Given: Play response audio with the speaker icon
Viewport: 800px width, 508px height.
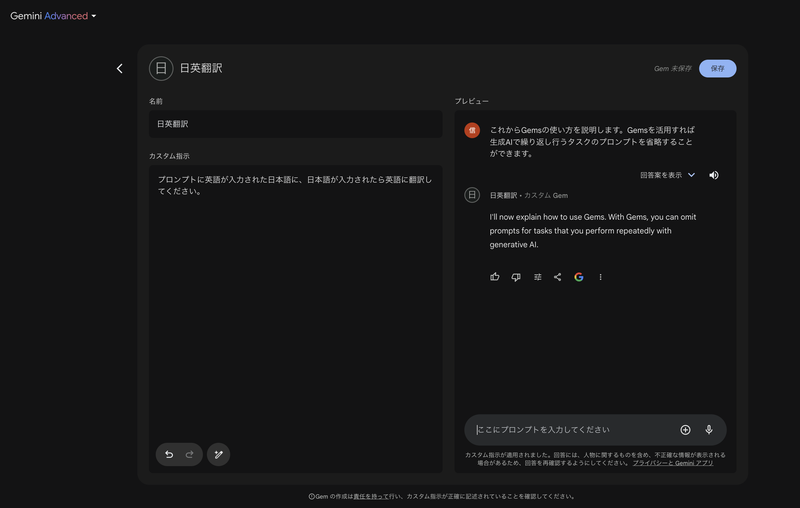Looking at the screenshot, I should pos(714,175).
